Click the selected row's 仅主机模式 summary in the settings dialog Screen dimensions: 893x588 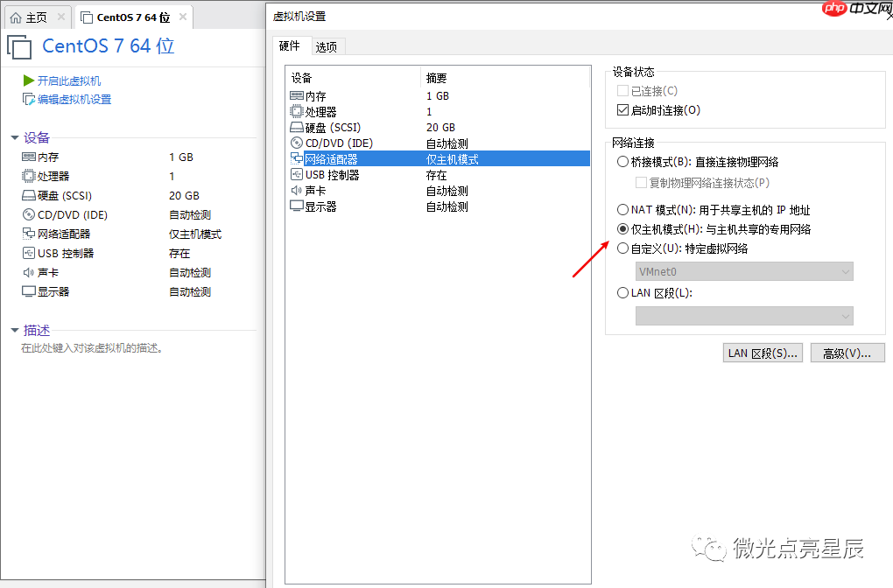tap(453, 158)
